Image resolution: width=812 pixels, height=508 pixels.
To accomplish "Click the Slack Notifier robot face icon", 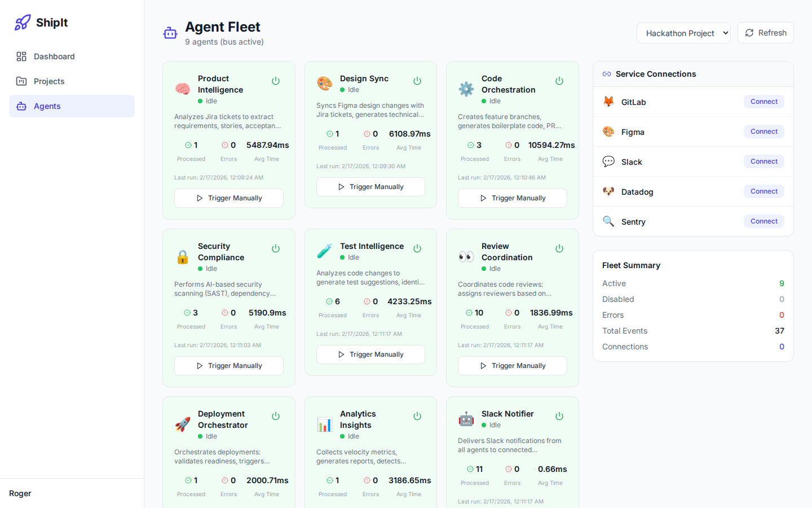I will pos(466,419).
